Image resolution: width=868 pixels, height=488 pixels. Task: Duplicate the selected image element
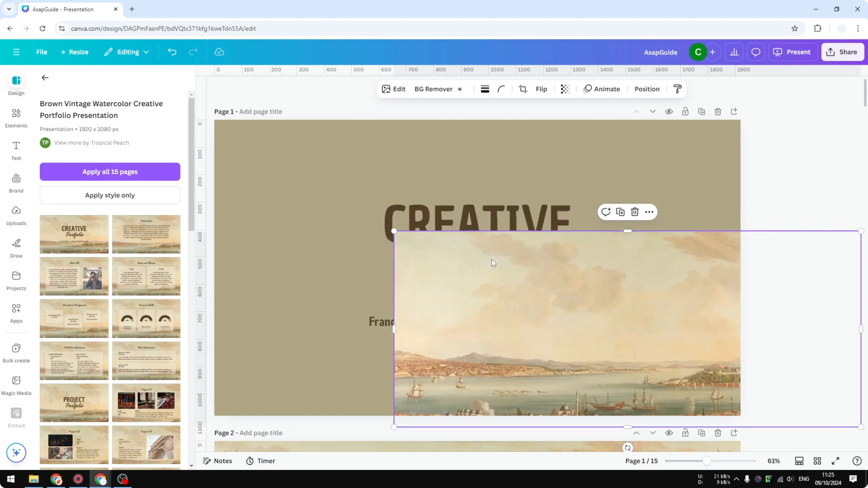[620, 212]
